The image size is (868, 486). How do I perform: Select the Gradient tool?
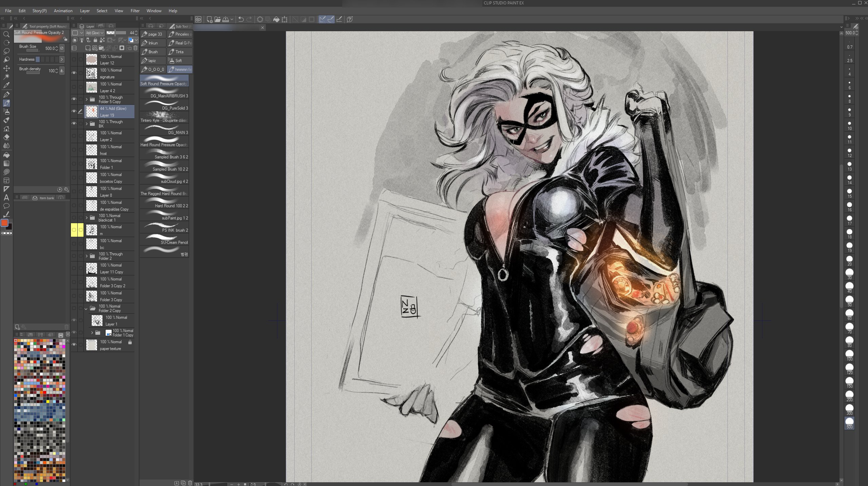tap(6, 163)
